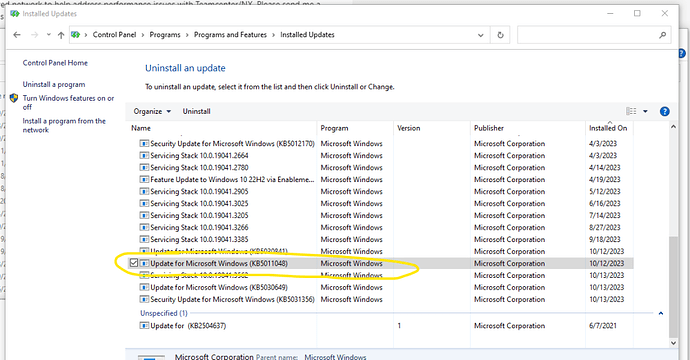The image size is (690, 360).
Task: Click the search box field
Action: point(594,35)
